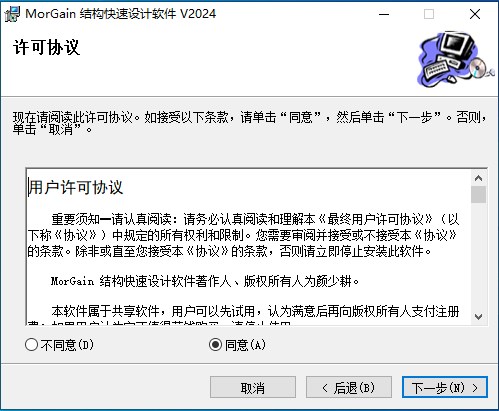
Task: Click the license scrollbar down arrow
Action: coord(479,317)
